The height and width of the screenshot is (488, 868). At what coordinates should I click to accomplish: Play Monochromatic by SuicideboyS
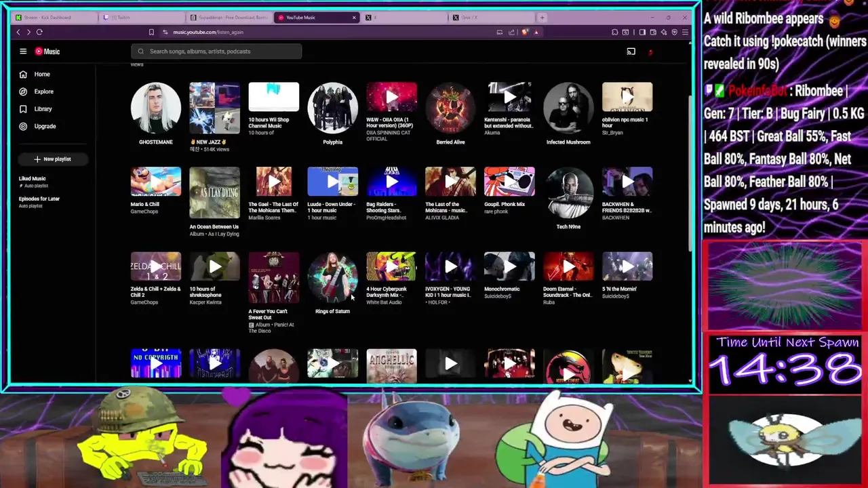(509, 266)
